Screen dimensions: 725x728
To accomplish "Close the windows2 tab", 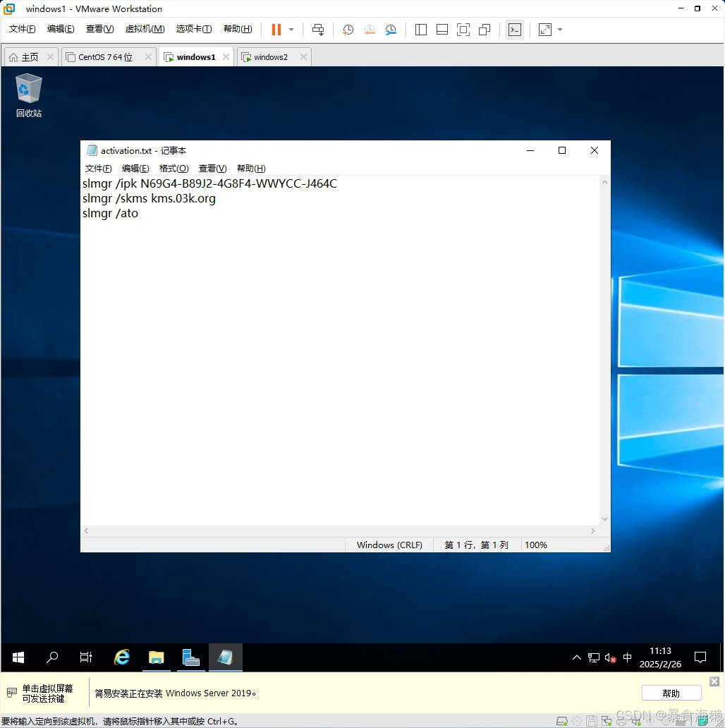I will click(303, 56).
